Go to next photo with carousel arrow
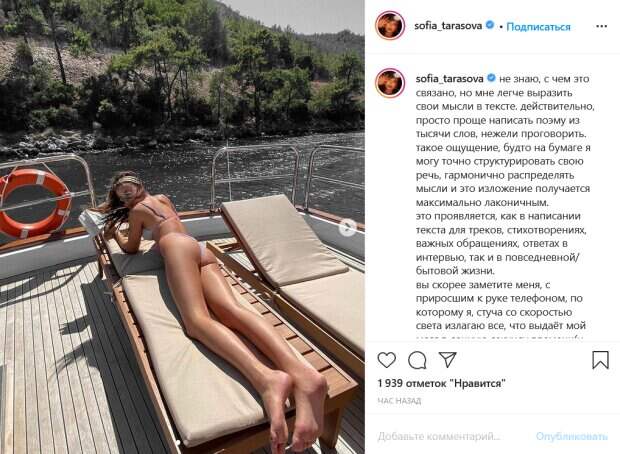Viewport: 620px width, 454px height. coord(347,227)
